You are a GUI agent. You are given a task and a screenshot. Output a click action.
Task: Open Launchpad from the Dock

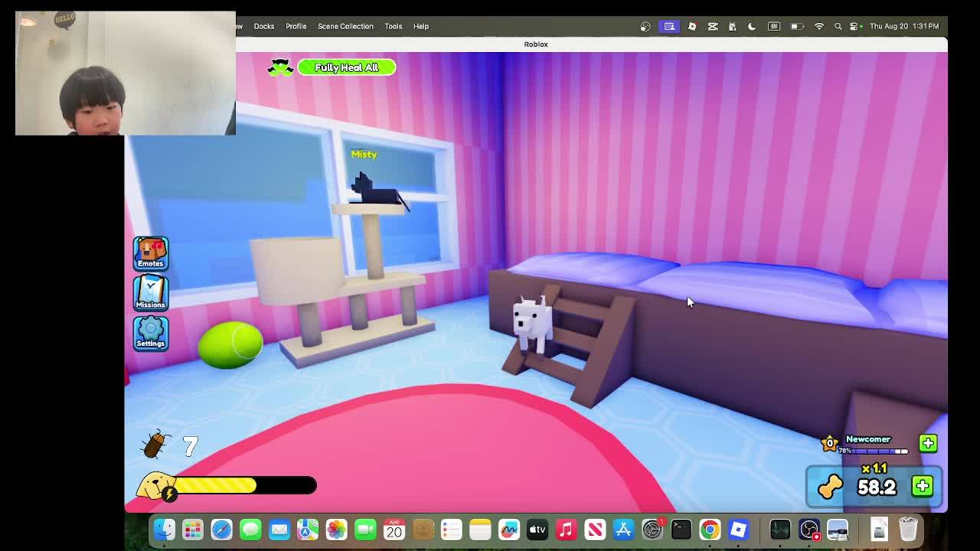(193, 530)
